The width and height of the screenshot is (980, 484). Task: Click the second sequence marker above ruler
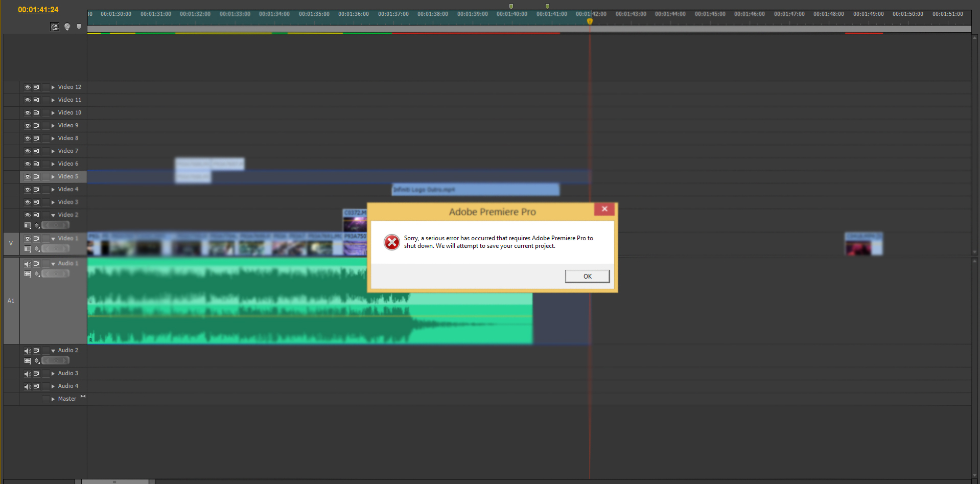[547, 7]
